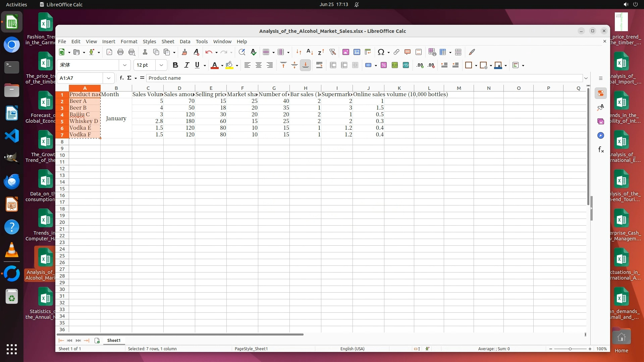Image resolution: width=644 pixels, height=362 pixels.
Task: Click the English (USA) language status
Action: pos(352,349)
